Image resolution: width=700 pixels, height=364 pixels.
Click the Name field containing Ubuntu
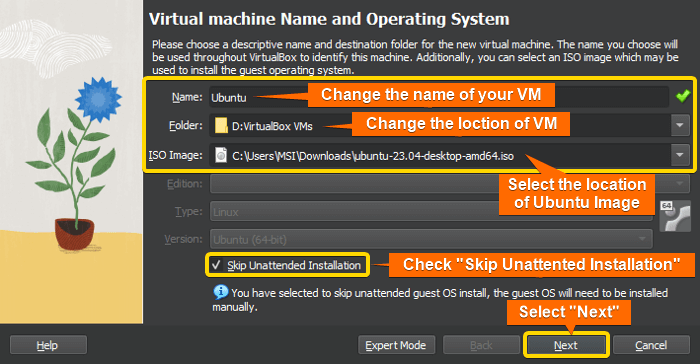tap(439, 97)
